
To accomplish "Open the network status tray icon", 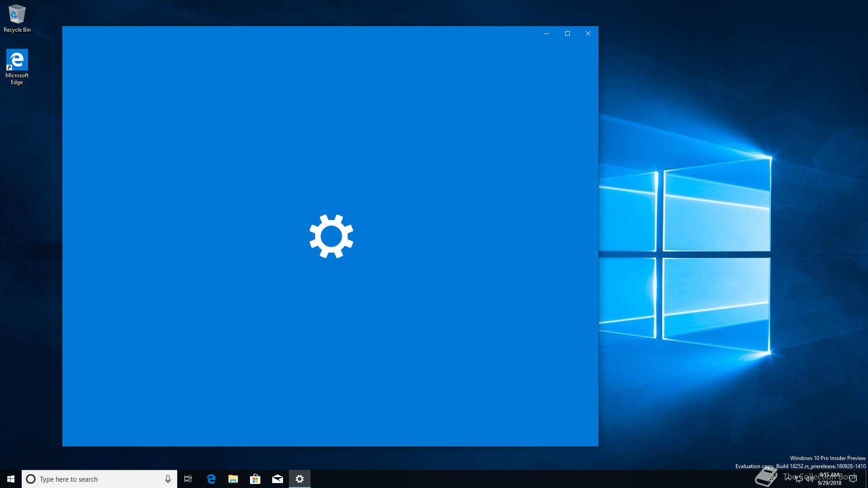I will 799,479.
